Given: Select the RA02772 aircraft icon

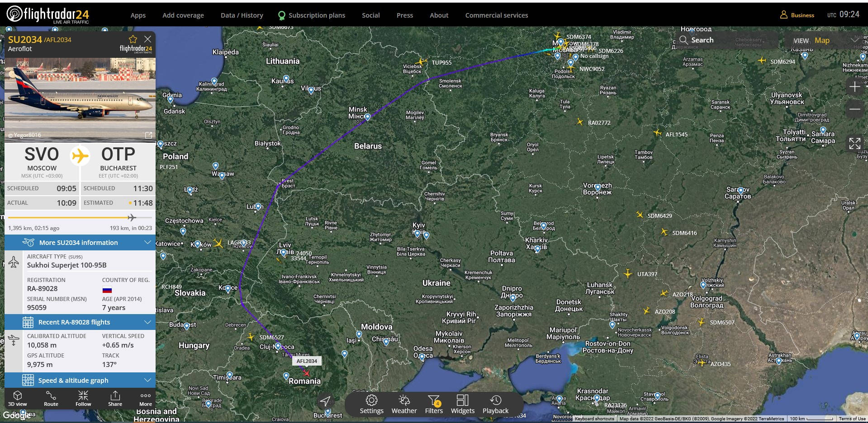Looking at the screenshot, I should [x=580, y=122].
